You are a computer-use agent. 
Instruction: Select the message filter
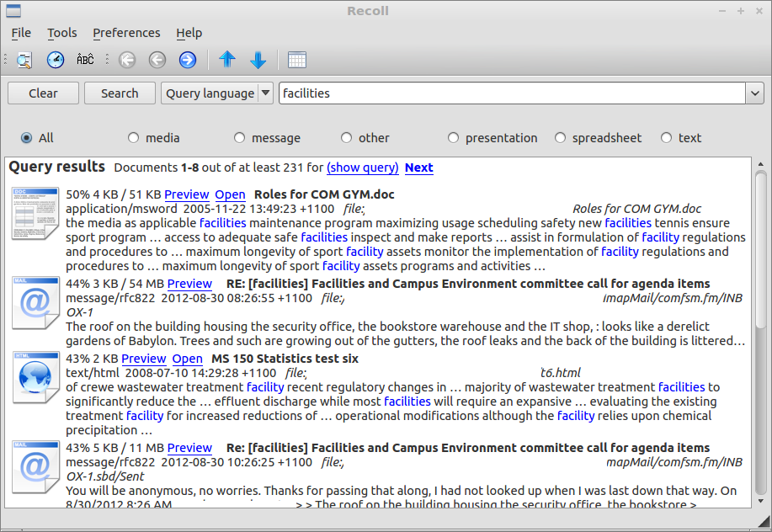(x=239, y=137)
